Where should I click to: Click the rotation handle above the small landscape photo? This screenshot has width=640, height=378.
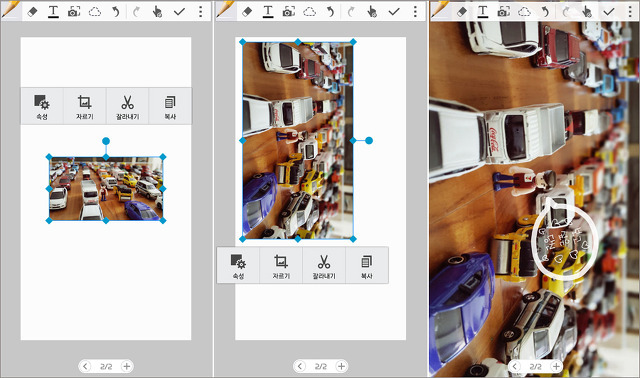(106, 141)
